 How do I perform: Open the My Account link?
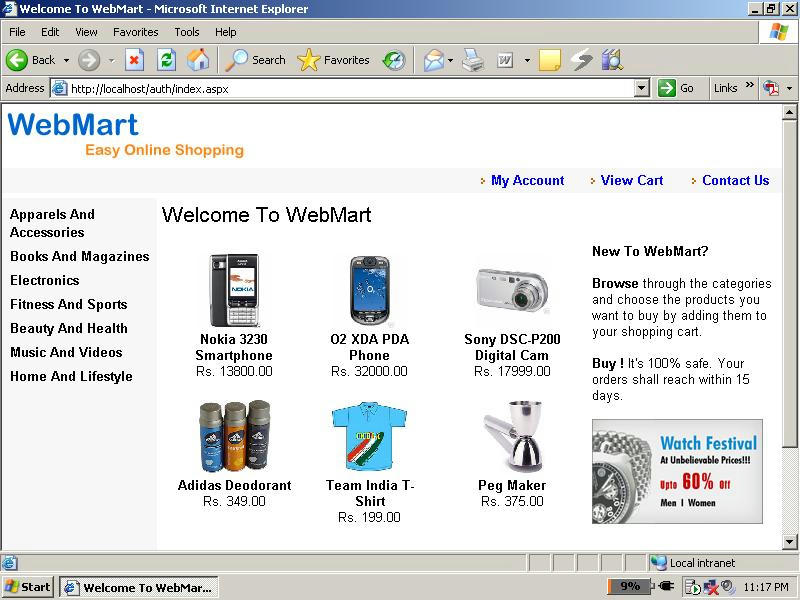pos(528,181)
